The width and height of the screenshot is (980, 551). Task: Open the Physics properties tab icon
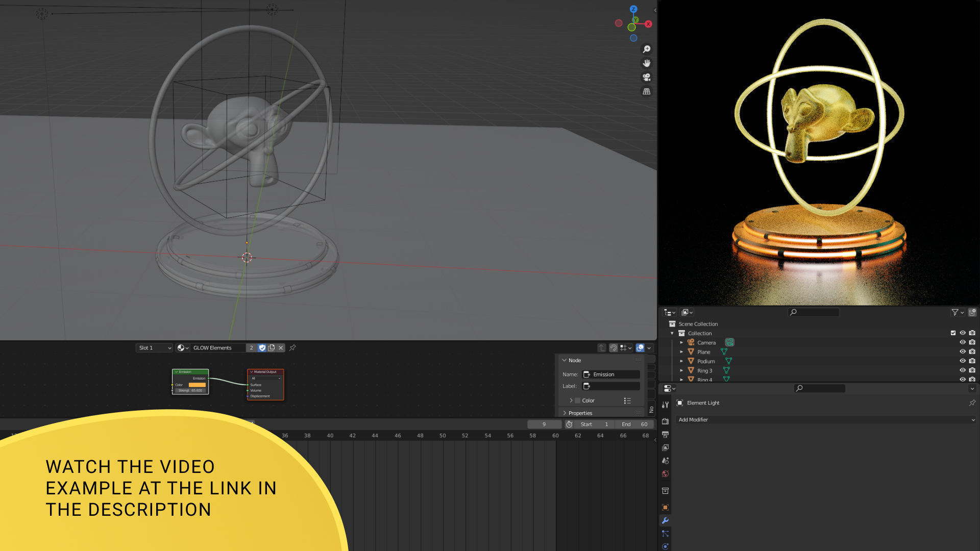665,546
